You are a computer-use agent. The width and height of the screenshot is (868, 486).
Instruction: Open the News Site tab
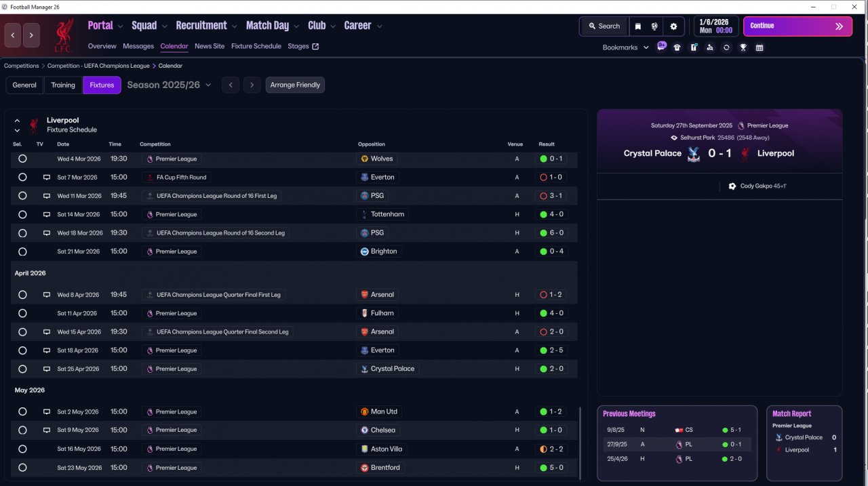(x=210, y=46)
